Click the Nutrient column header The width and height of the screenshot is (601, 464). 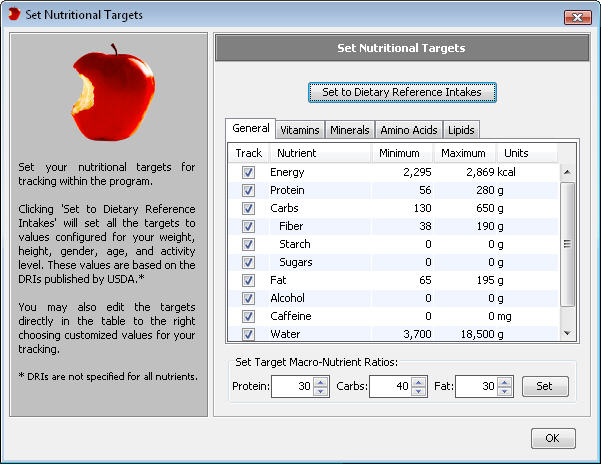click(x=318, y=153)
